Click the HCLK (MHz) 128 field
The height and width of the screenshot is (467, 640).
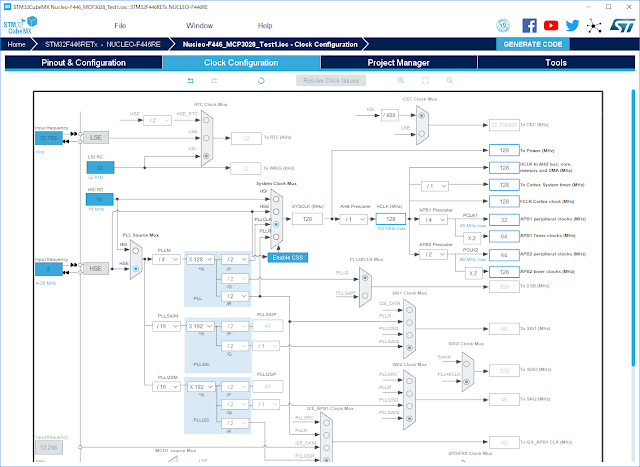[x=391, y=219]
